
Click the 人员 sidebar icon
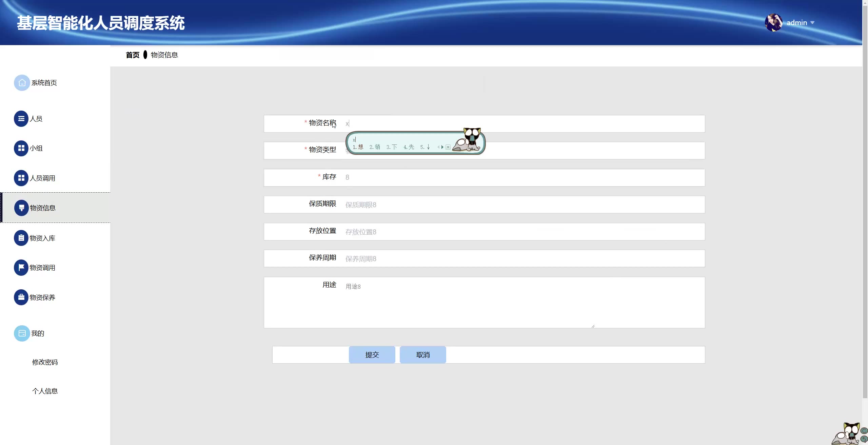point(21,119)
